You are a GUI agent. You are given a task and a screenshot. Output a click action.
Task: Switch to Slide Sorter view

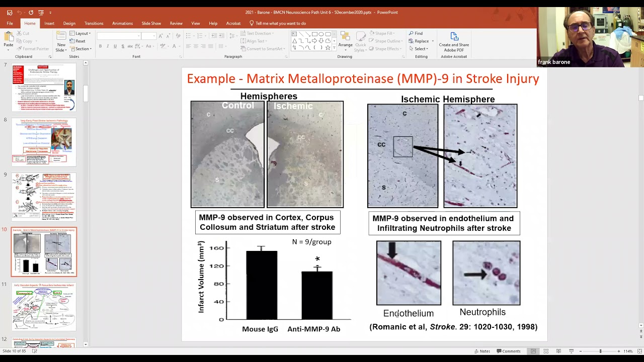click(546, 351)
